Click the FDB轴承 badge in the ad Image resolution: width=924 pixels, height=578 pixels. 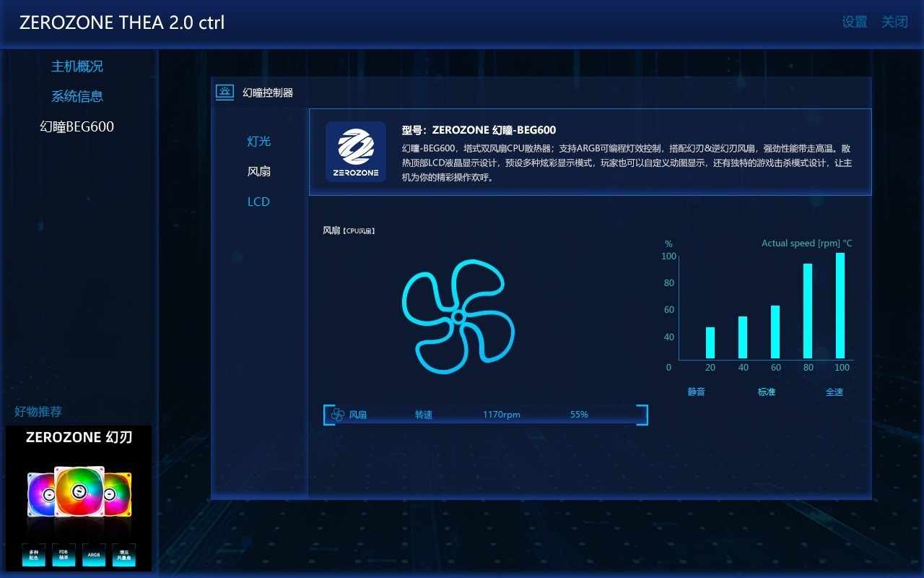[64, 555]
